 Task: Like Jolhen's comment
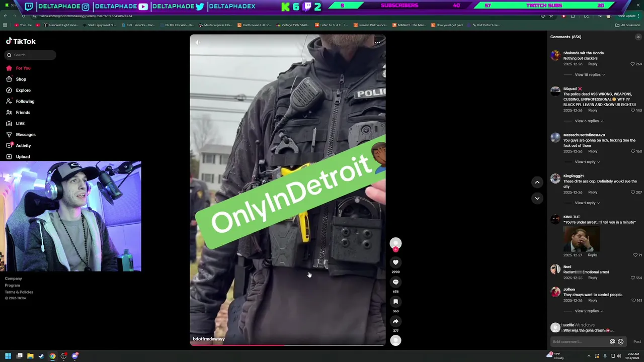point(633,300)
